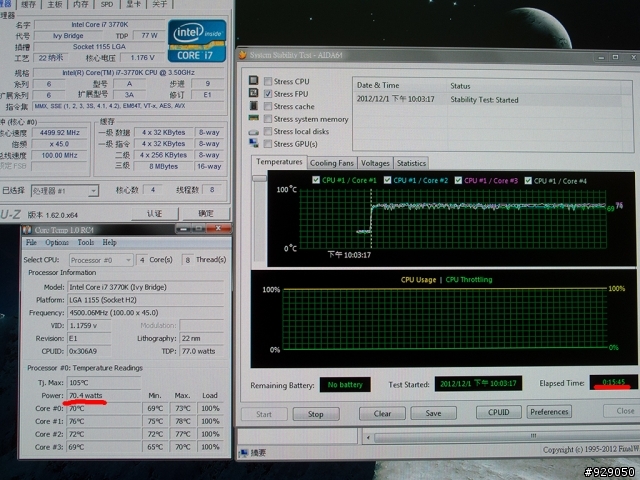
Task: Click the Intel Core i7 logo in CPU-Z
Action: 197,41
